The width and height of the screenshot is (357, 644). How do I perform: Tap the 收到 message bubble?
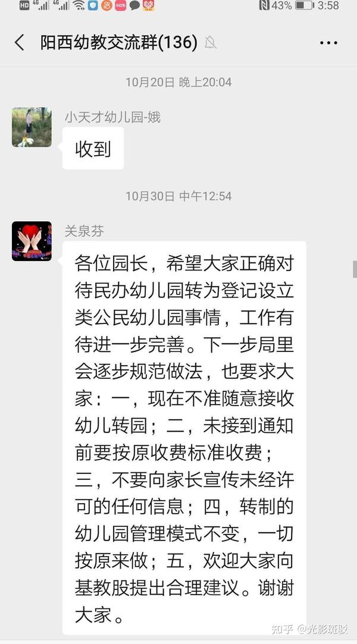click(93, 148)
